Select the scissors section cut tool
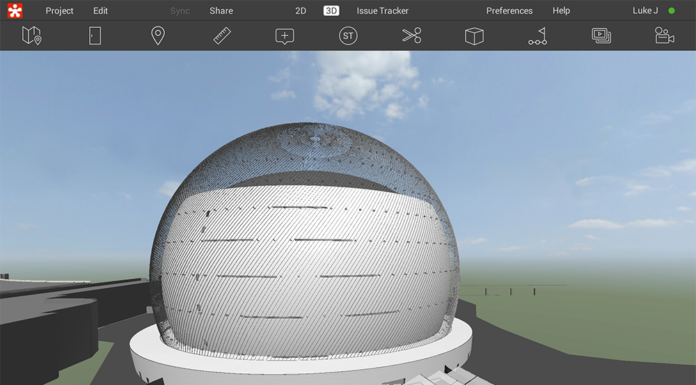The image size is (696, 385). tap(411, 36)
